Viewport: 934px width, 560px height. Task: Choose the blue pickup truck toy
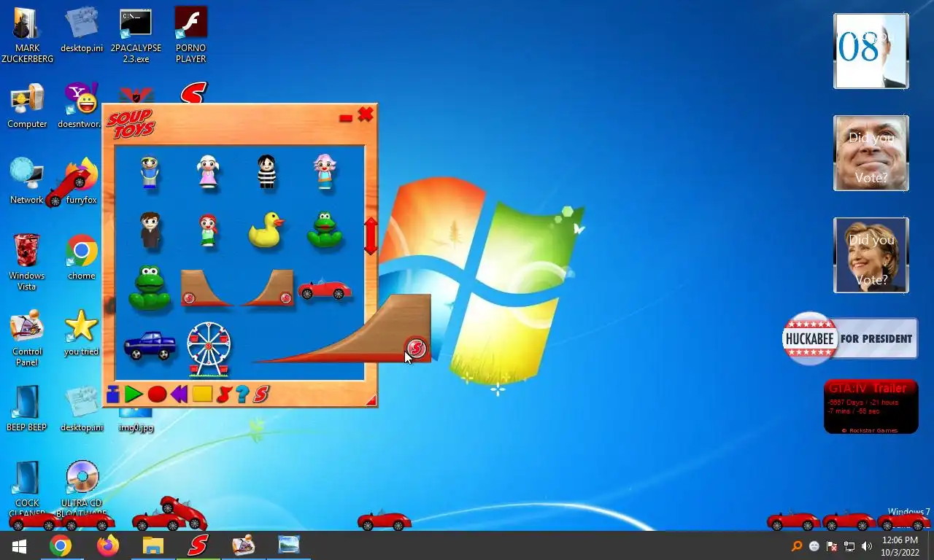tap(150, 344)
